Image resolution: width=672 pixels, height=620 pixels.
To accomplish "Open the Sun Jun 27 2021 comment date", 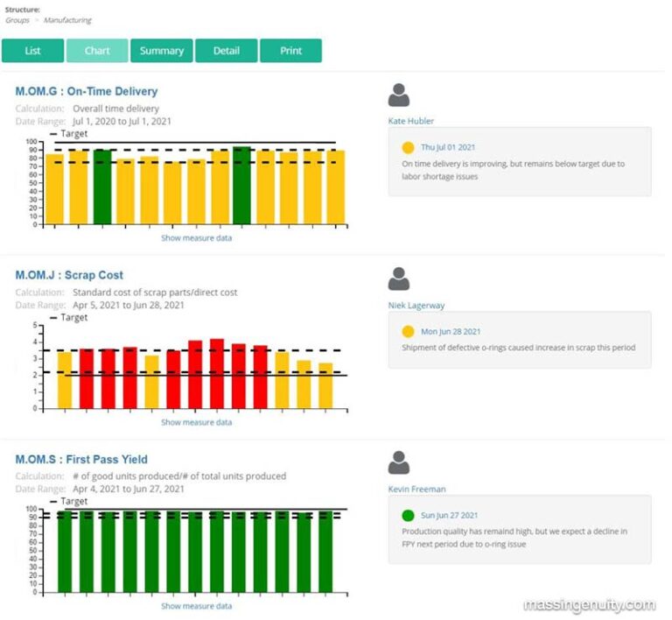I will 450,516.
